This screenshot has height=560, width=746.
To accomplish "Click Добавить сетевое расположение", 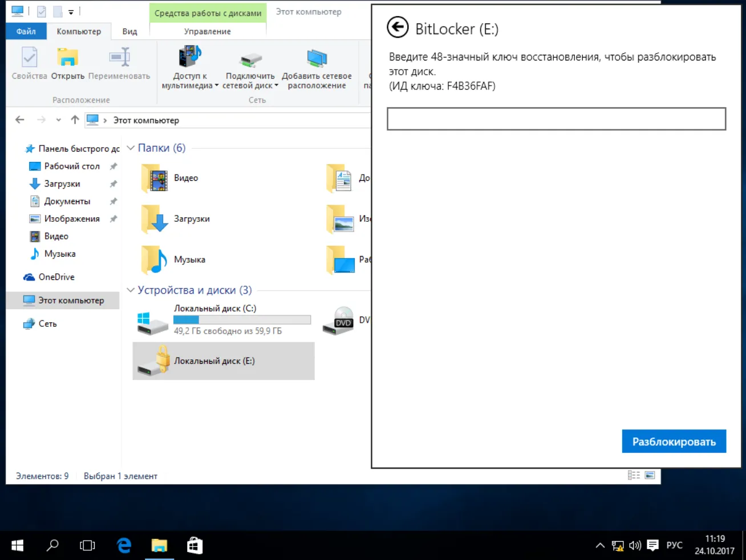I will click(x=317, y=68).
